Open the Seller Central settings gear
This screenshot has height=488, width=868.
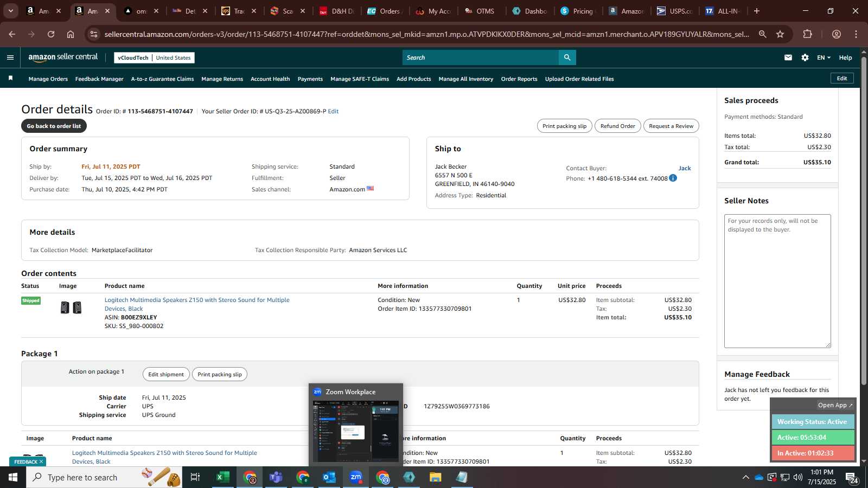click(805, 57)
